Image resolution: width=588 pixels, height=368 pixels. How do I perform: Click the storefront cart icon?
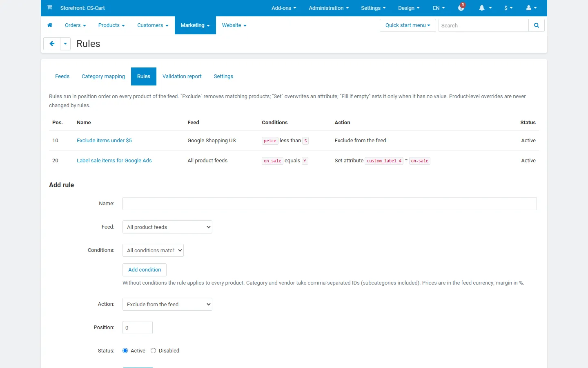tap(49, 7)
